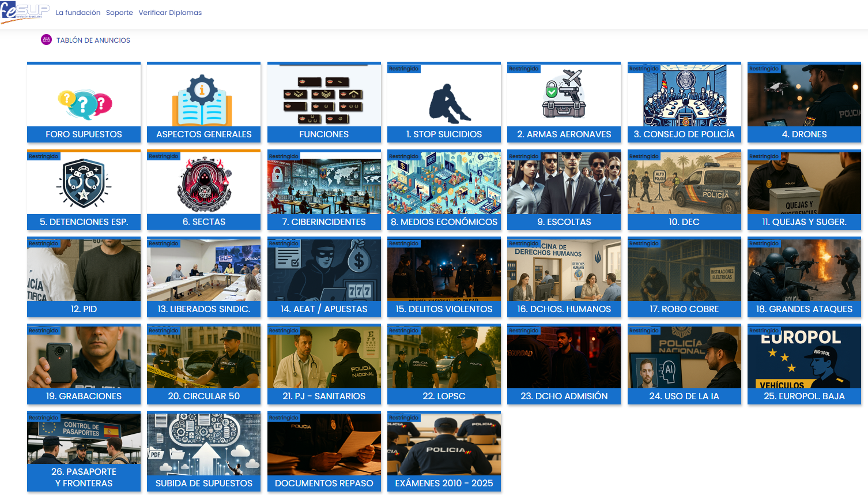Open the 7. Ciberincidentes course thumbnail
Image resolution: width=868 pixels, height=495 pixels.
pyautogui.click(x=324, y=183)
